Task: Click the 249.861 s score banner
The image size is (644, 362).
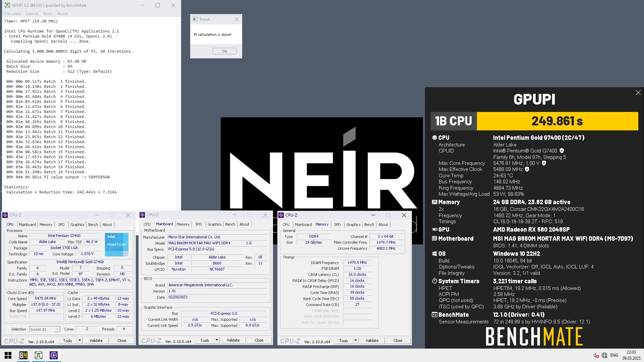Action: tap(557, 121)
